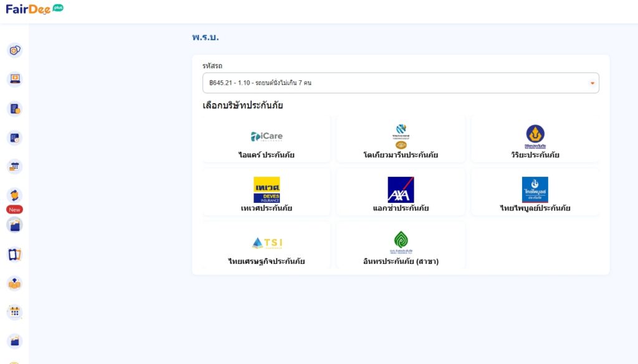Click the document with coin sidebar icon

pyautogui.click(x=14, y=109)
